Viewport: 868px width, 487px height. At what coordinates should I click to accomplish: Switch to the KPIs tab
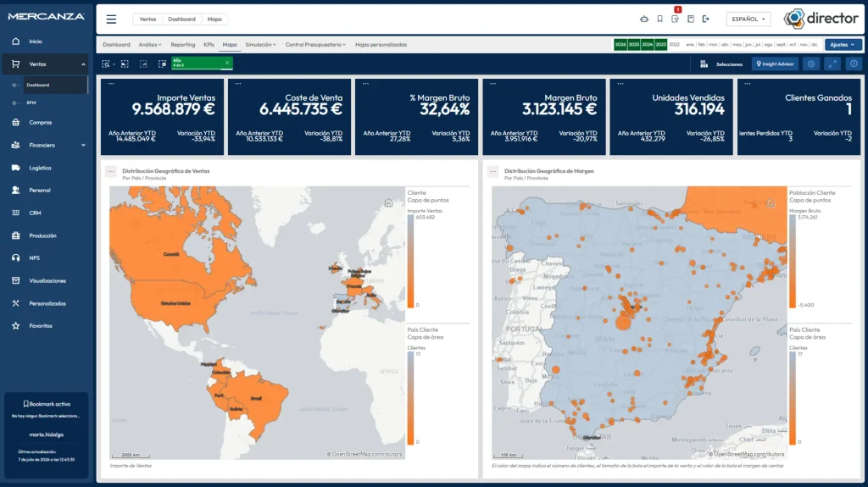(x=209, y=44)
